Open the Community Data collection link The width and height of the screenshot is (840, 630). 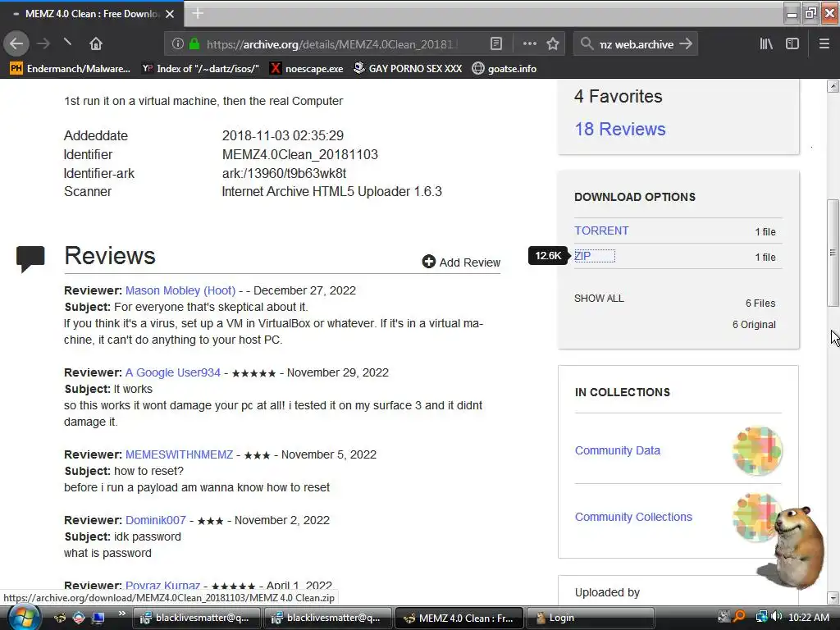coord(617,450)
